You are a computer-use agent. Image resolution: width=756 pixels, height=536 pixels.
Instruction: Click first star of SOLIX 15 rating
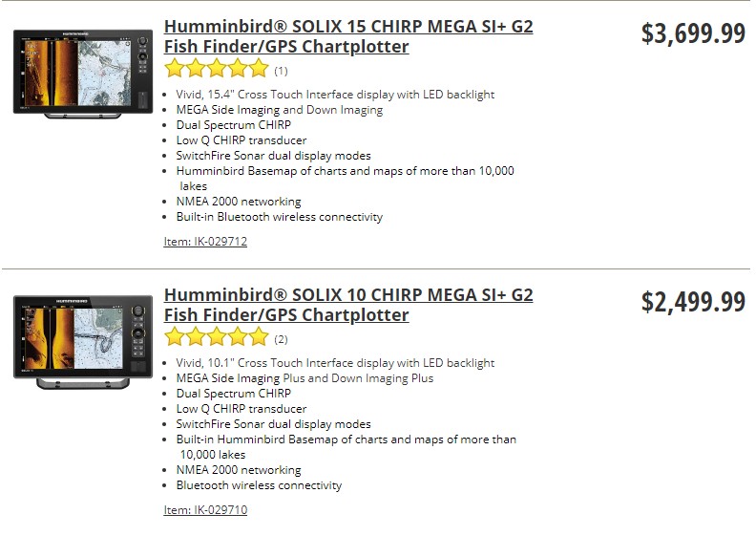point(175,68)
